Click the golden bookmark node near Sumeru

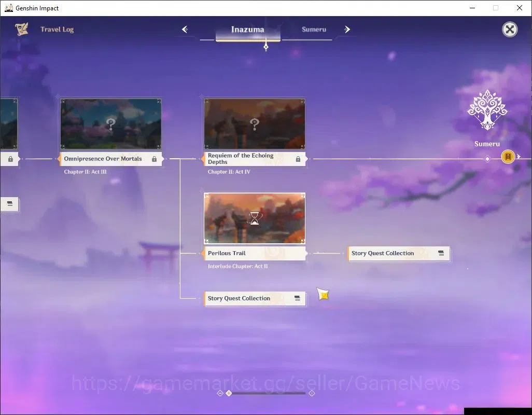pos(508,157)
